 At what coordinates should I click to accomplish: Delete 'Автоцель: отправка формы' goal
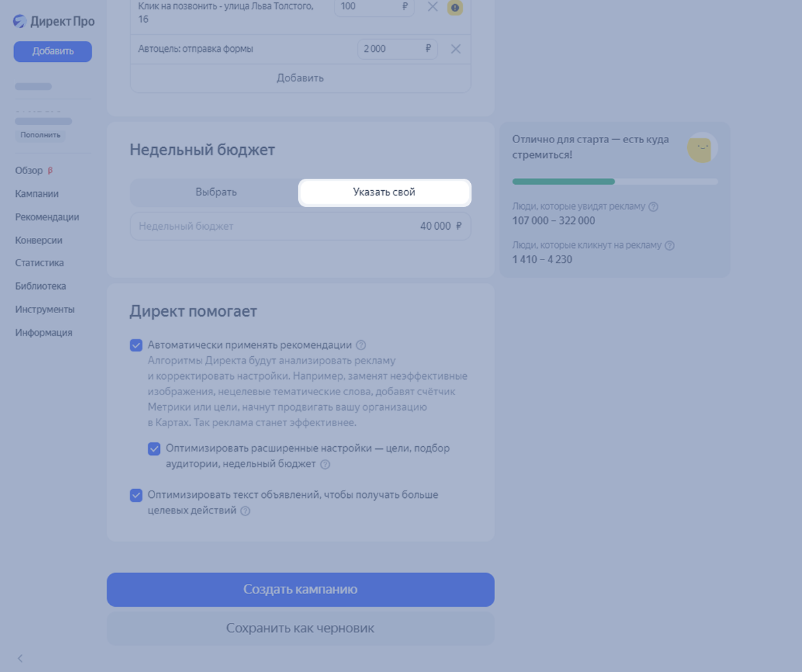coord(455,49)
